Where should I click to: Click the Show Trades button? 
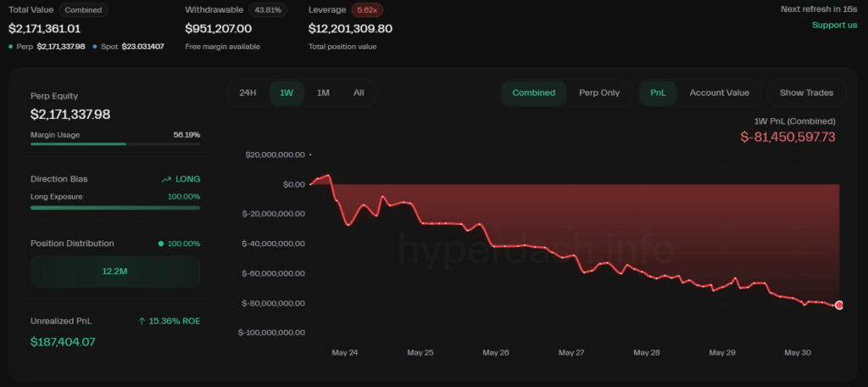click(806, 93)
